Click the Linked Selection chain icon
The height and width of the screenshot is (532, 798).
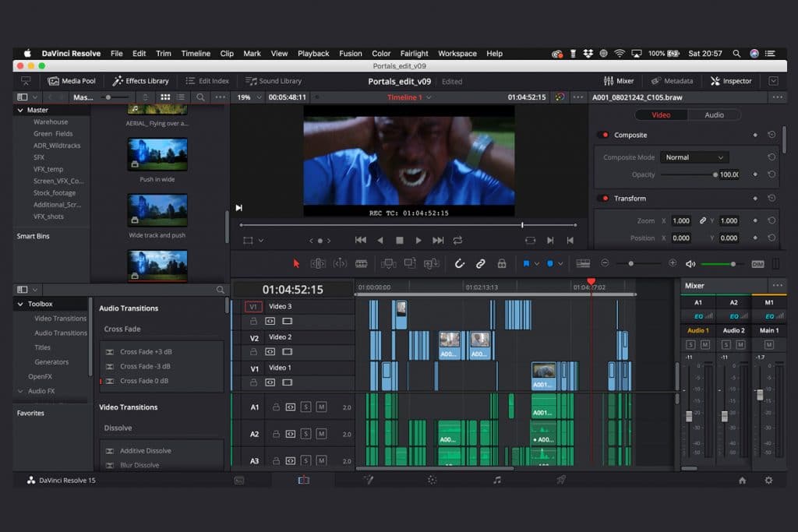click(x=481, y=264)
